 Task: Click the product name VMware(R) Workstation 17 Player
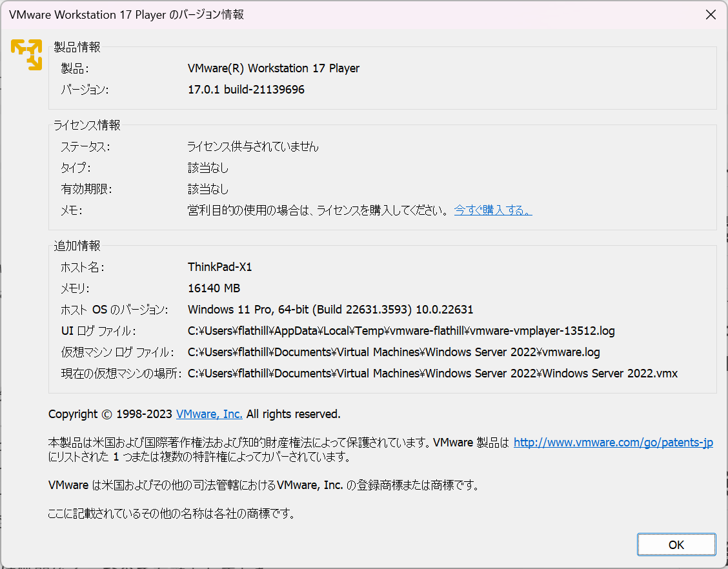274,68
